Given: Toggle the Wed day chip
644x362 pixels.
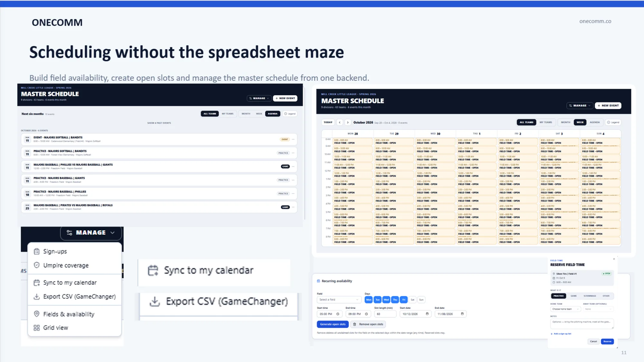Looking at the screenshot, I should (x=386, y=300).
